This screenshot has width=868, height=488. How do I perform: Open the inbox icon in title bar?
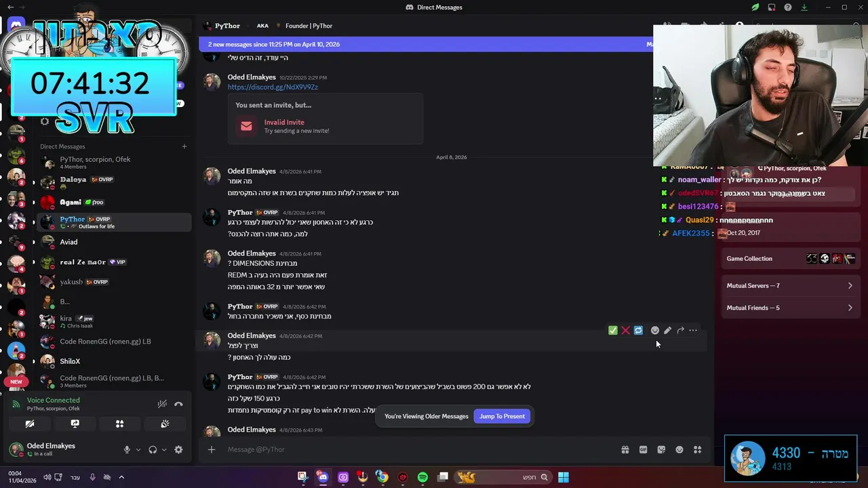(772, 7)
